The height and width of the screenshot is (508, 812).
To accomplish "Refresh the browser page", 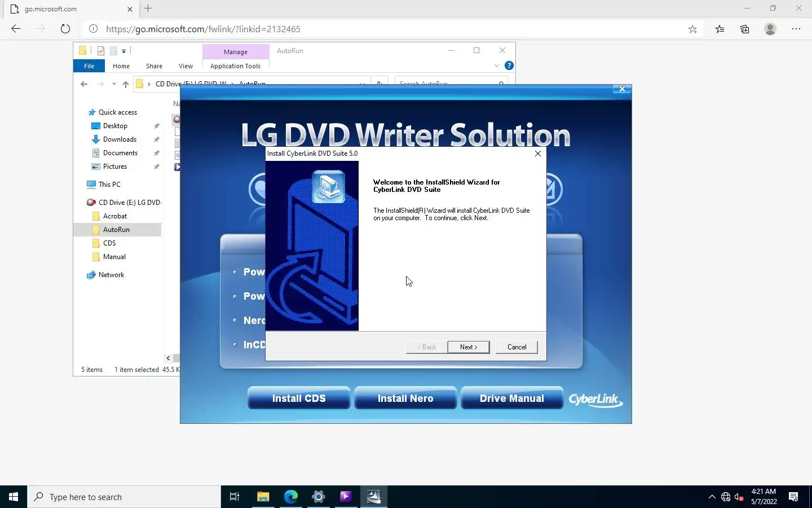I will tap(65, 29).
